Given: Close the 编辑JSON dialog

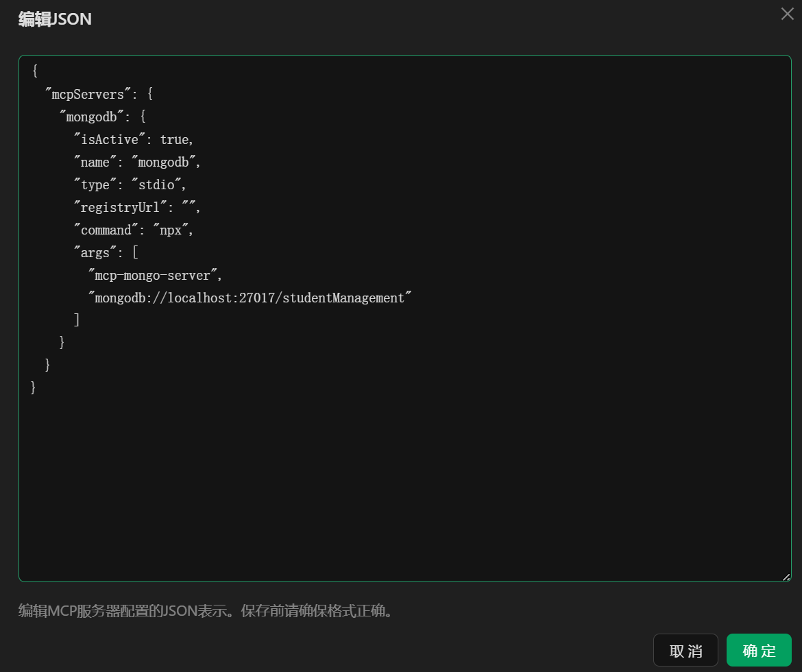Looking at the screenshot, I should (x=787, y=14).
